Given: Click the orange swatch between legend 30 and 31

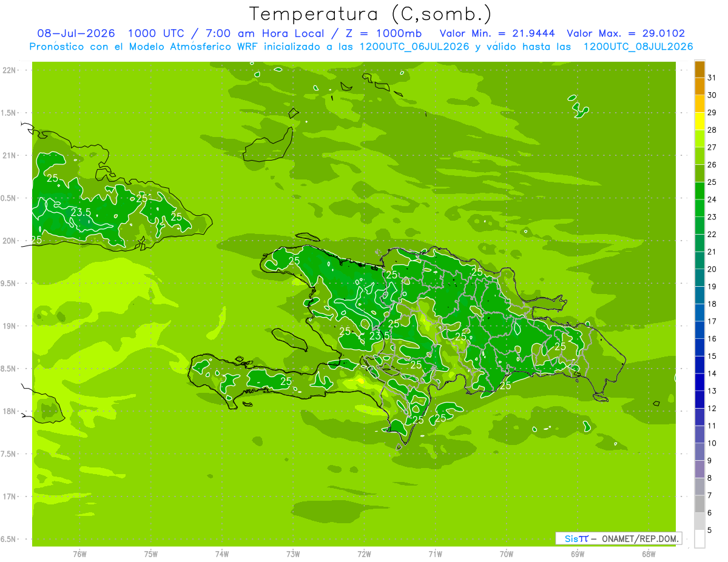Looking at the screenshot, I should [x=699, y=87].
